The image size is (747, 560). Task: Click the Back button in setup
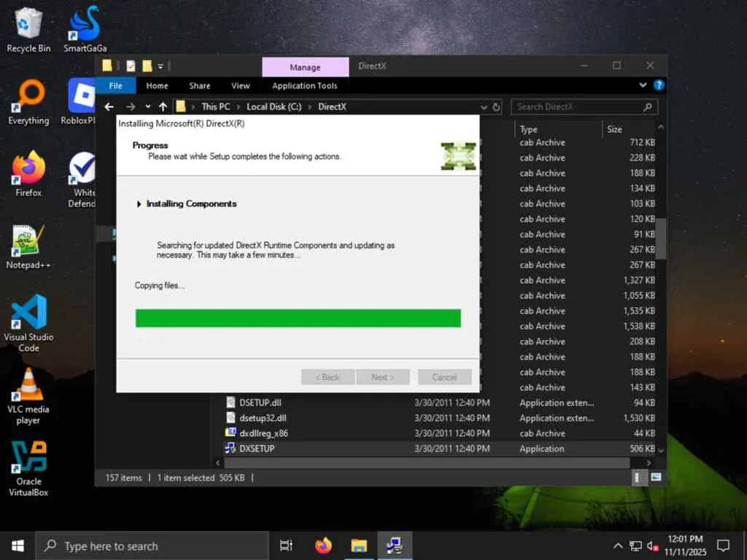click(x=328, y=377)
